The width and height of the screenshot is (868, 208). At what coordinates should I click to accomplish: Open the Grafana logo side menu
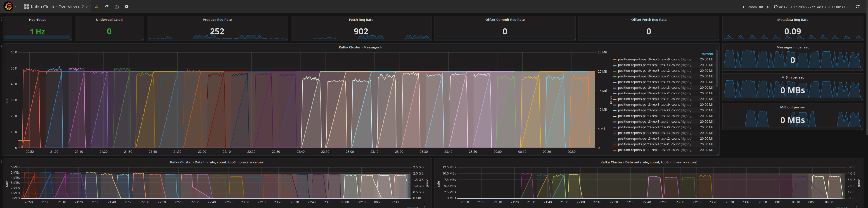pyautogui.click(x=9, y=6)
